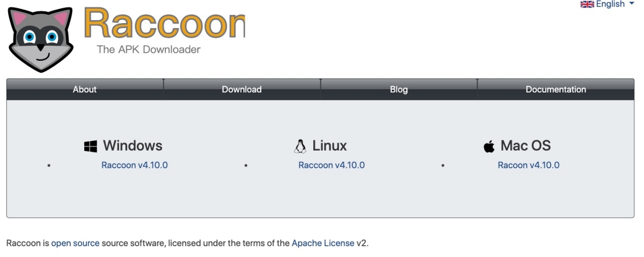Go to the Blog tab
Screen dimensions: 644x257
pos(399,90)
